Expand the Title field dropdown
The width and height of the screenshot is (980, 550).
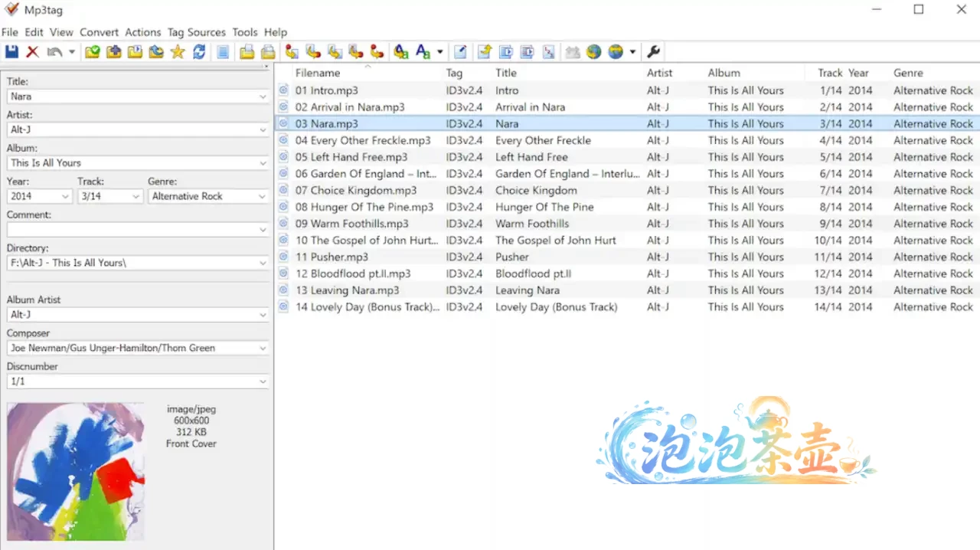tap(263, 97)
